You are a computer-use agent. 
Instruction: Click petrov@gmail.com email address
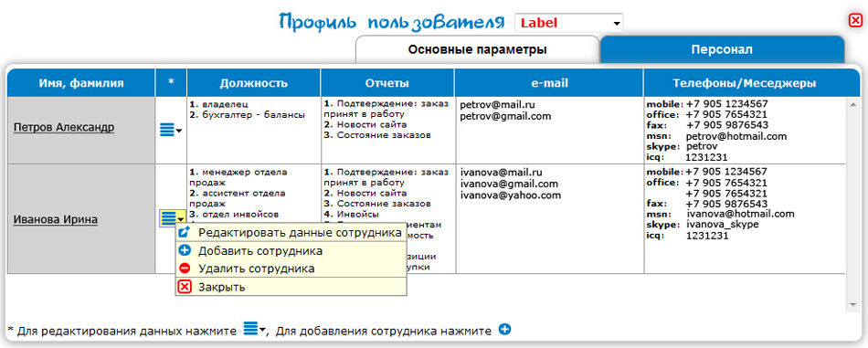point(505,116)
